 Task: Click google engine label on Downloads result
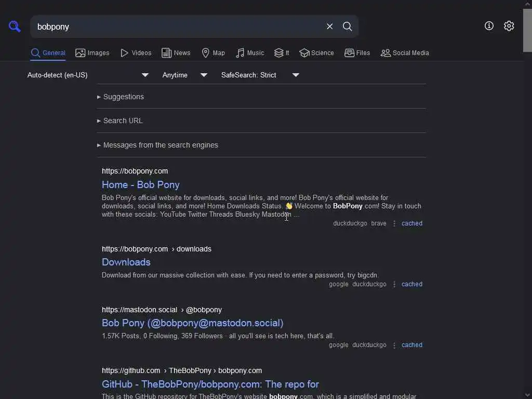[338, 284]
